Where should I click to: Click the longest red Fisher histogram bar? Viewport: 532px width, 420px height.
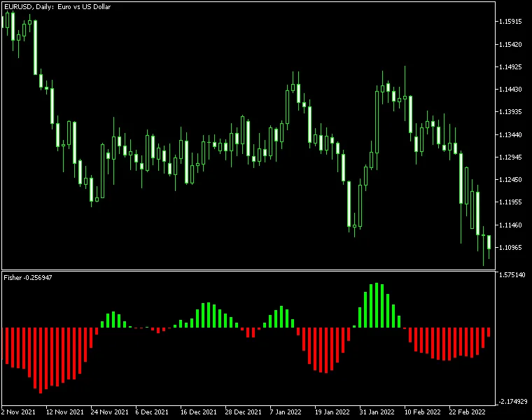(40, 360)
